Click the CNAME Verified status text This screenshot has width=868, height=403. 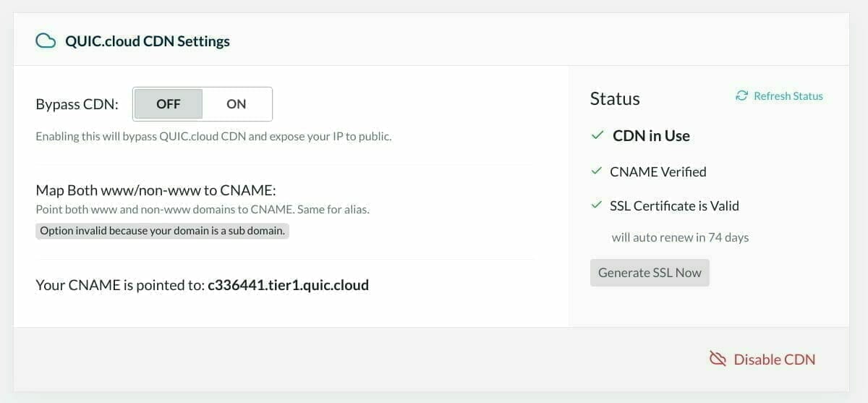pyautogui.click(x=658, y=172)
